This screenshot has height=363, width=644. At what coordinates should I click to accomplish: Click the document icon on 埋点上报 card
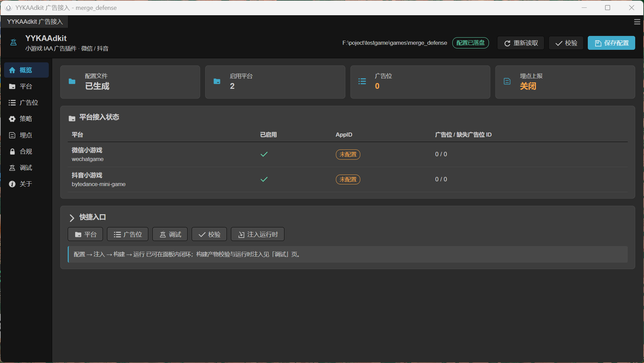[507, 81]
